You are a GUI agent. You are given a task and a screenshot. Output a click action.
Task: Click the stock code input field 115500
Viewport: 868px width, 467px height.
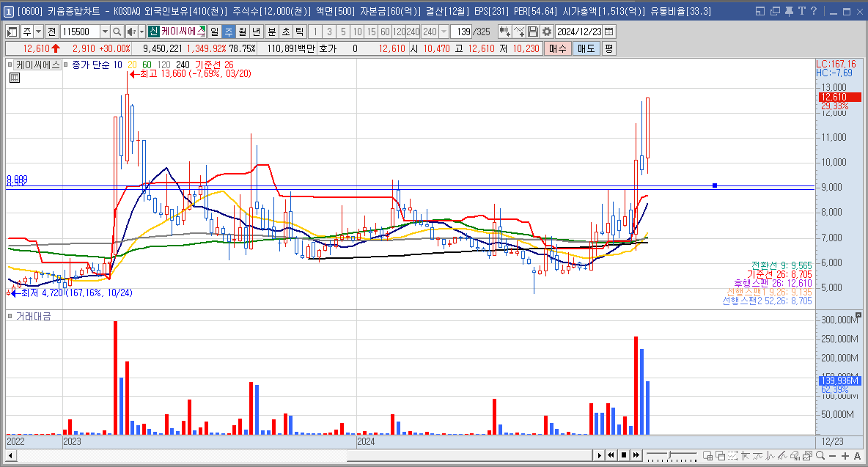80,32
